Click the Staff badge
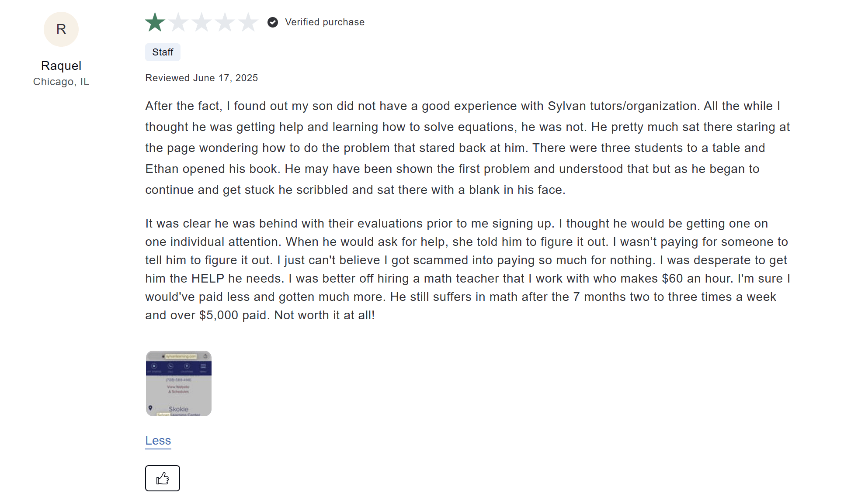 pos(162,52)
